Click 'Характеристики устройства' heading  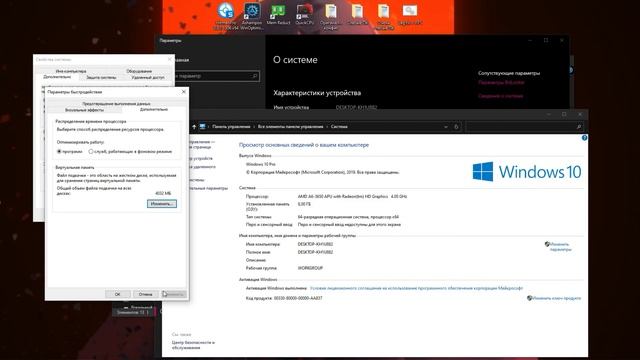pos(317,93)
